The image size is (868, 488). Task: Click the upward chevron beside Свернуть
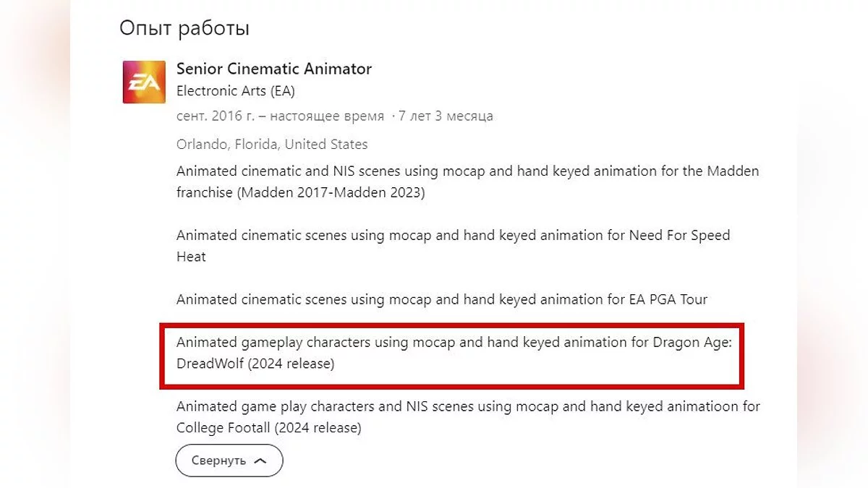[260, 461]
